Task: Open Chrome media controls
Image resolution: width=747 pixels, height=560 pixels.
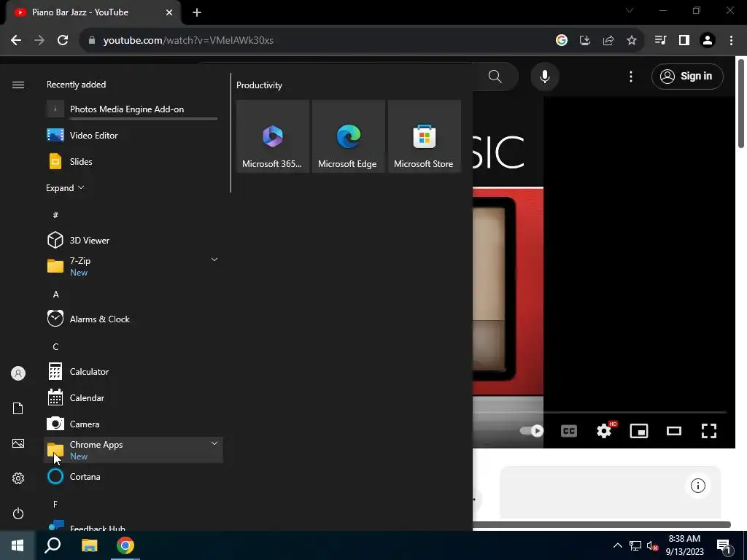Action: 660,40
